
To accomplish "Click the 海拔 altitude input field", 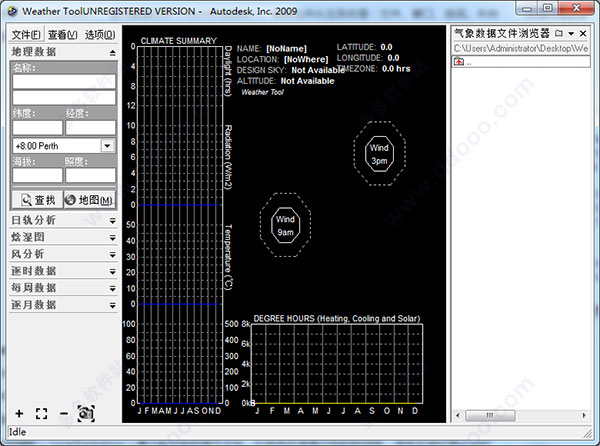I will (38, 175).
